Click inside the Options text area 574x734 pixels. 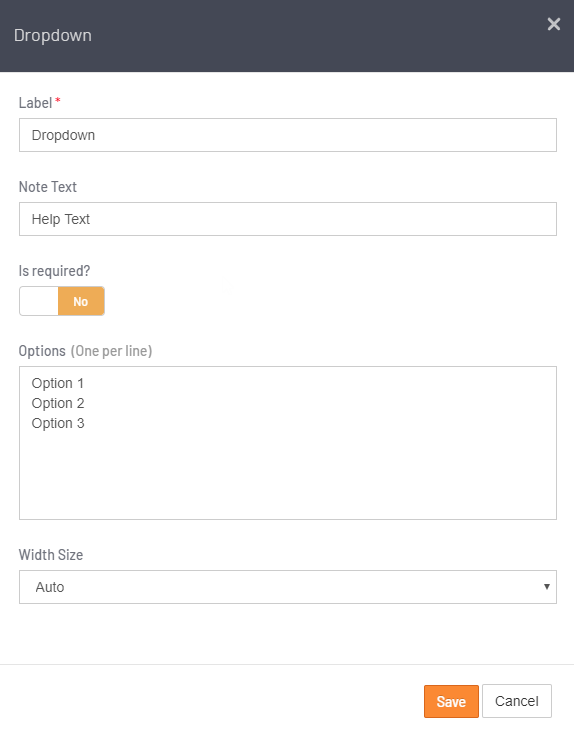287,443
